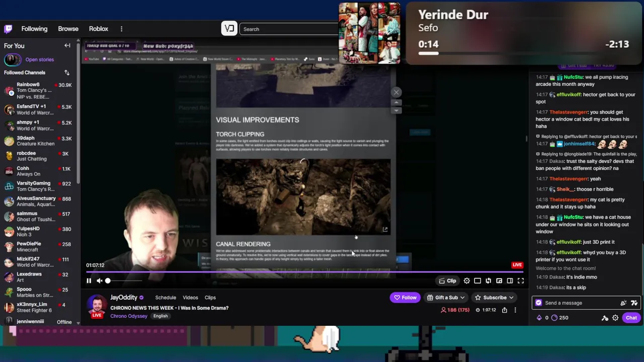Open robcdee channel in sidebar
Viewport: 644px width, 362px height.
pos(39,156)
